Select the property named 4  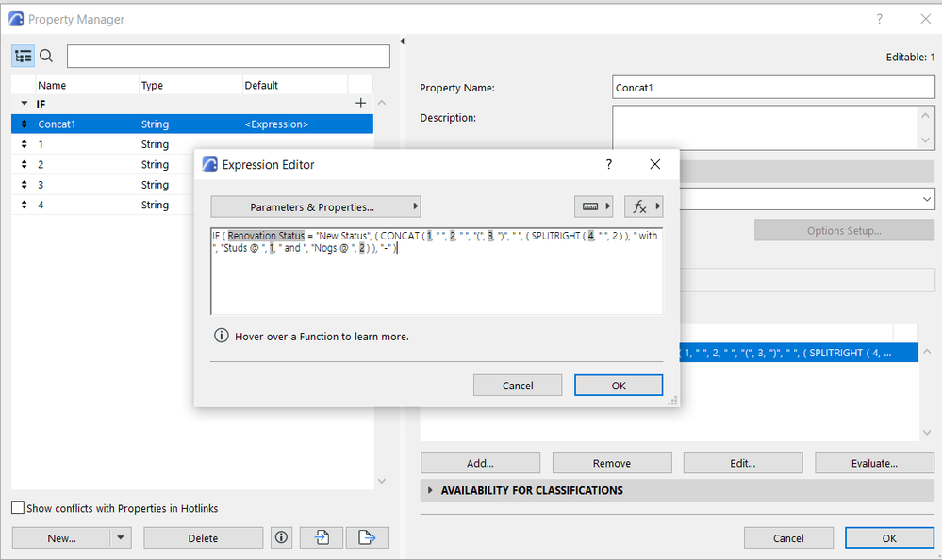coord(102,205)
